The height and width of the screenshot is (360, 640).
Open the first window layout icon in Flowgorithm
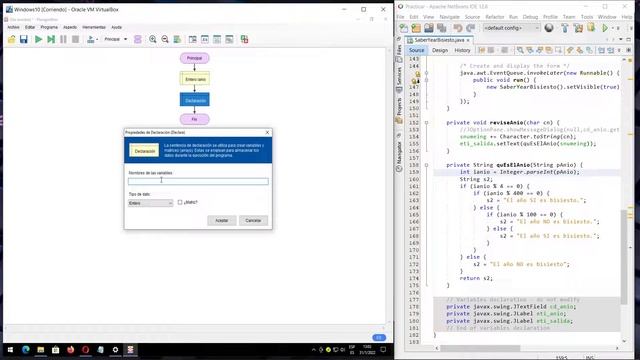click(192, 40)
